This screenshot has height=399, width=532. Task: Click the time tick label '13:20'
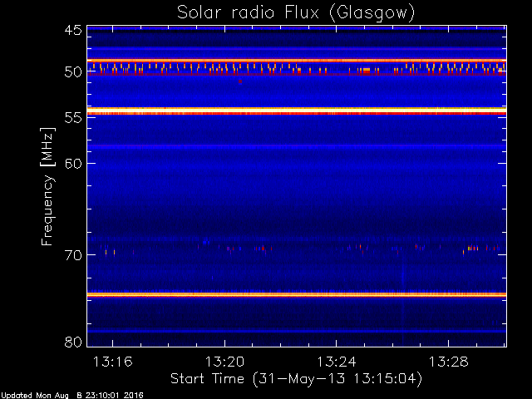pos(224,362)
